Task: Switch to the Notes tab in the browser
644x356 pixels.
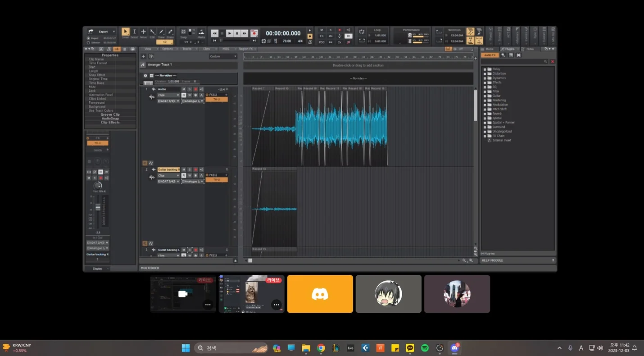Action: pyautogui.click(x=530, y=49)
